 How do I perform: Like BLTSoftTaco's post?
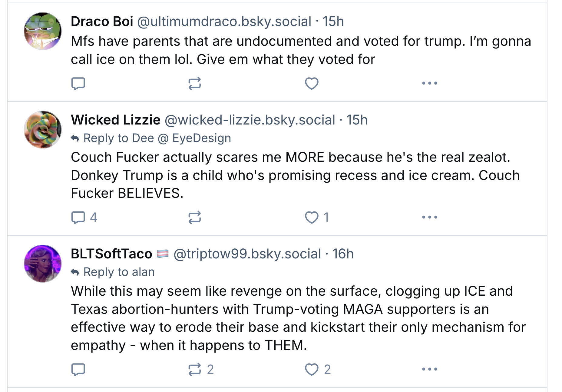tap(312, 369)
